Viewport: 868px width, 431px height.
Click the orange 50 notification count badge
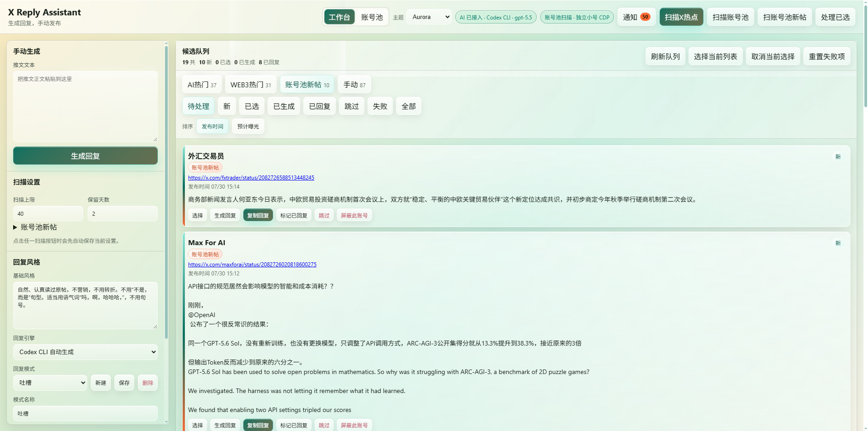click(645, 17)
